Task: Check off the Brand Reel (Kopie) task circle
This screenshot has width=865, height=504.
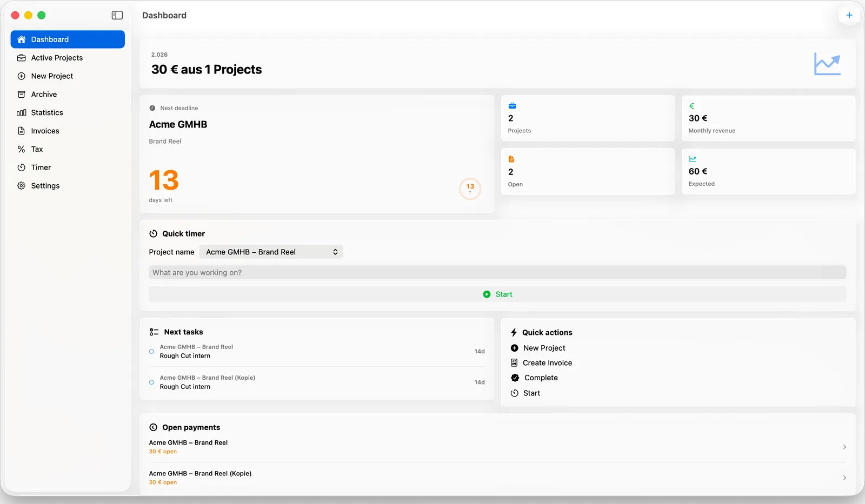Action: pos(151,382)
